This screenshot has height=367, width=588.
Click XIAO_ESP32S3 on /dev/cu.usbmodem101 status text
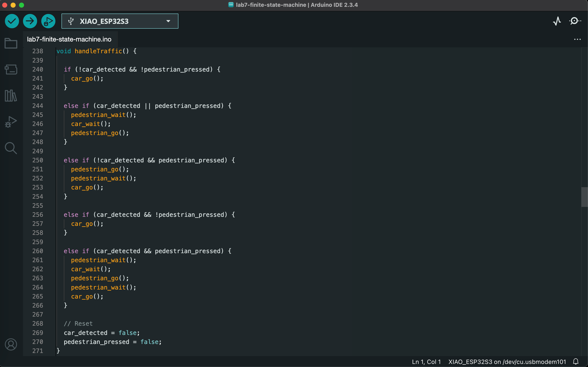pyautogui.click(x=507, y=362)
